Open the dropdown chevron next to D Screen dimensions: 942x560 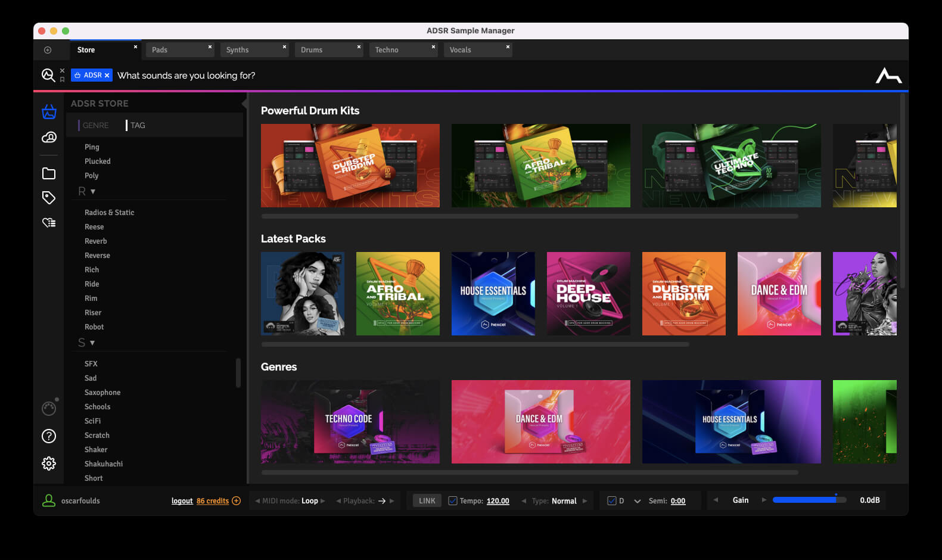(x=637, y=501)
